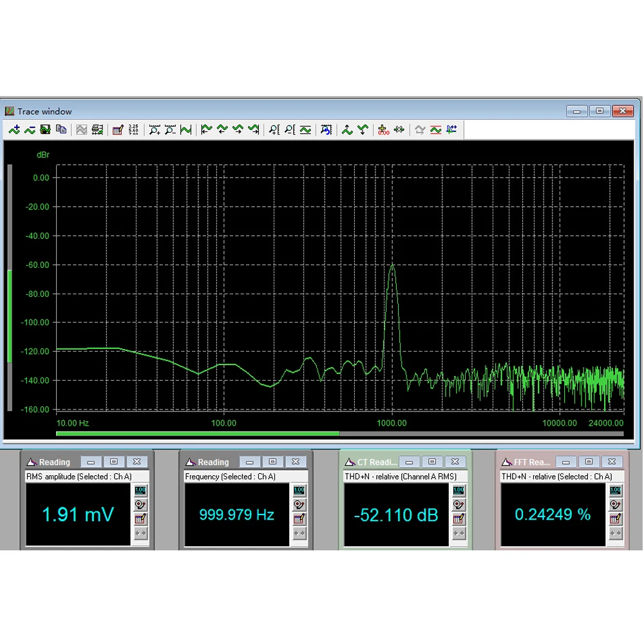Click the zoom region with undo arrow icon
Viewport: 644px width, 644px height.
pyautogui.click(x=326, y=130)
